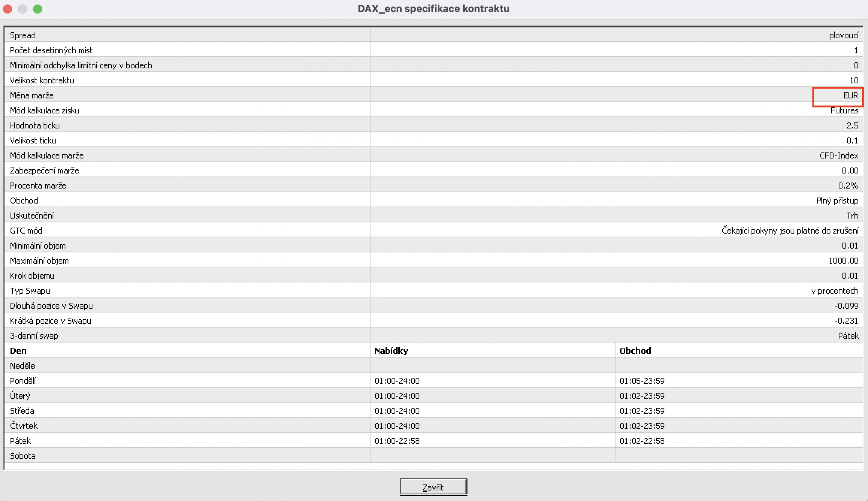Click the 3-denní swap label
This screenshot has width=868, height=501.
(x=34, y=336)
